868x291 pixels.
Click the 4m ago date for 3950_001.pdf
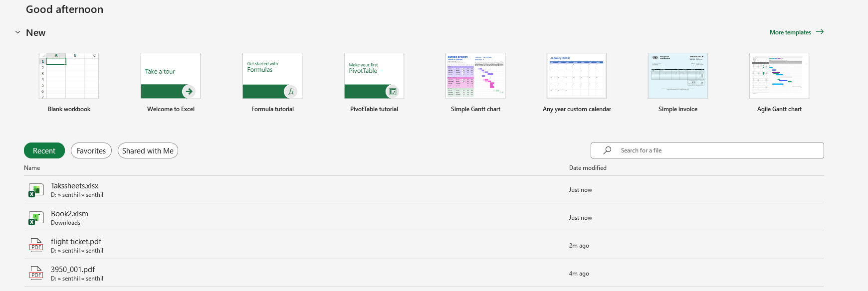click(x=579, y=274)
